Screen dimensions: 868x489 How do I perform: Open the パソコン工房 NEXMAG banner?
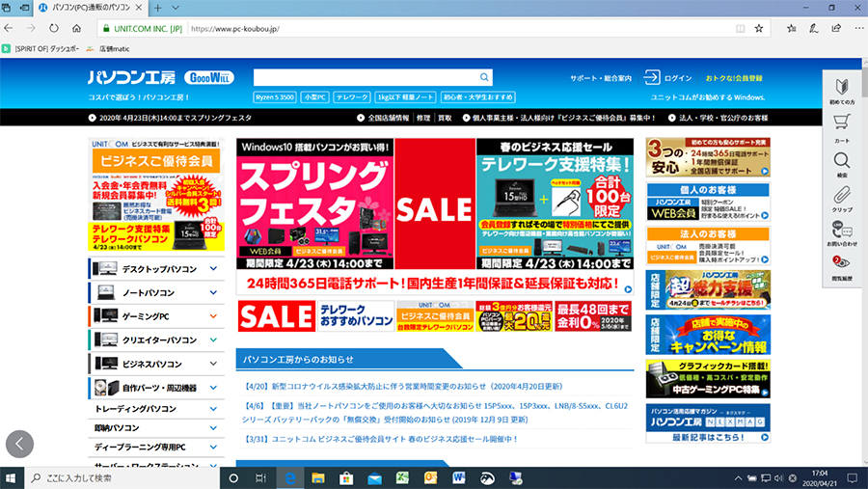click(x=708, y=423)
